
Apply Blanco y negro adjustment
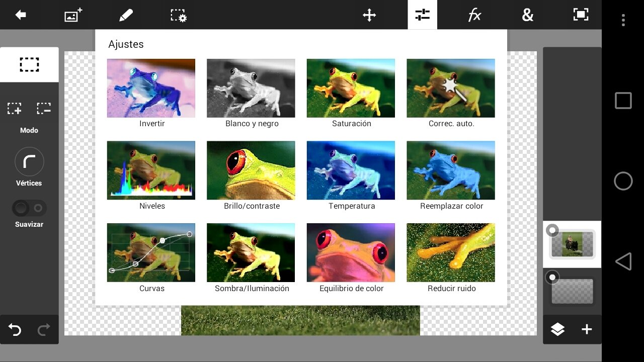(251, 94)
